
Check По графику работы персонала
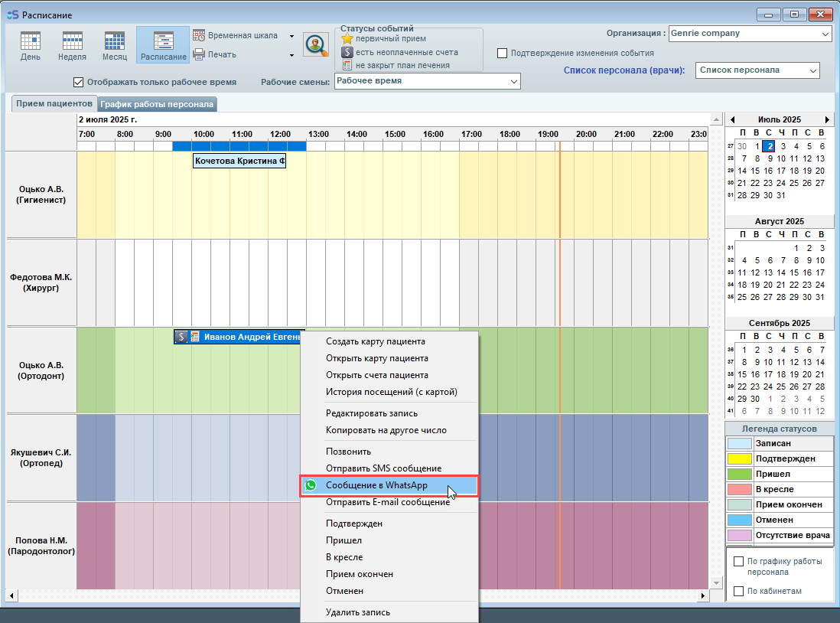pyautogui.click(x=738, y=562)
